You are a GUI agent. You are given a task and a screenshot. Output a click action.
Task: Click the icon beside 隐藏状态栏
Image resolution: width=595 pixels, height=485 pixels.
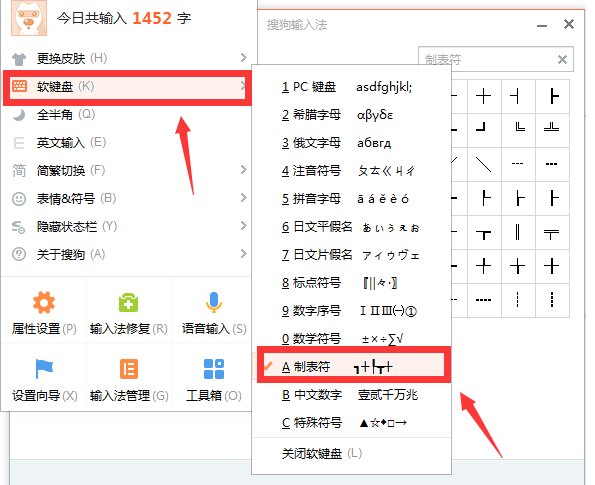coord(19,227)
